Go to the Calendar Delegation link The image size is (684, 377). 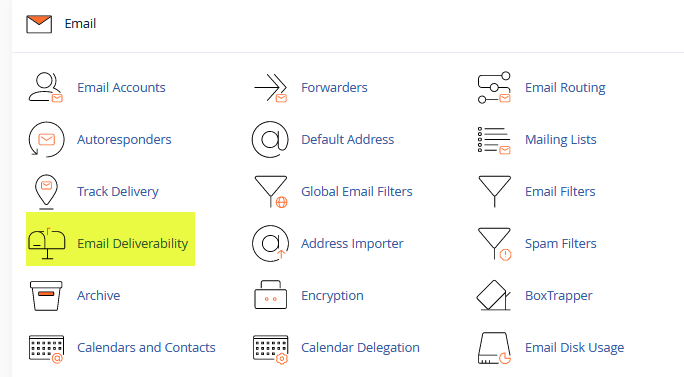[x=360, y=347]
